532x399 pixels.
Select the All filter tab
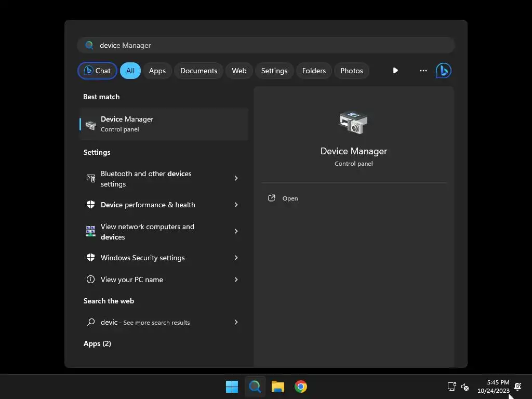(130, 71)
